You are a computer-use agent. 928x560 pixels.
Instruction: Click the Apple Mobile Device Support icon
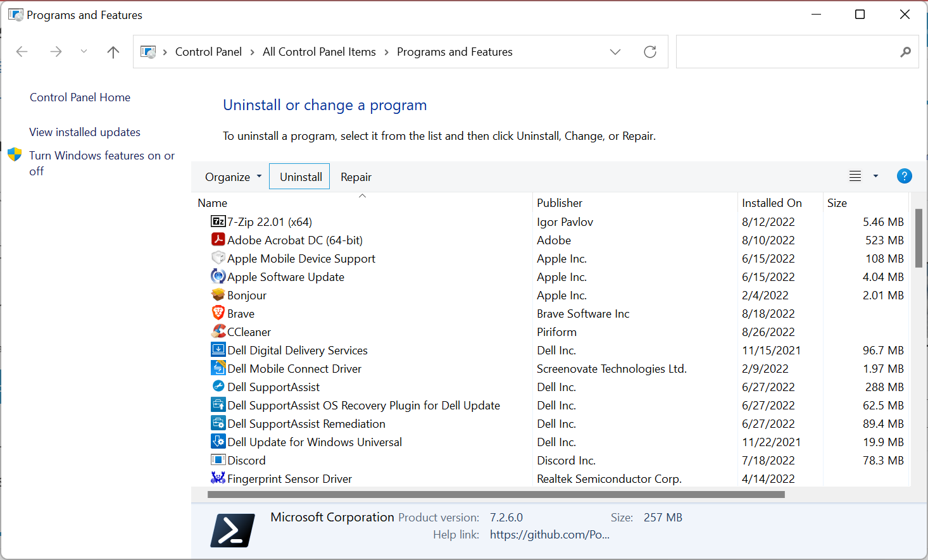coord(218,258)
